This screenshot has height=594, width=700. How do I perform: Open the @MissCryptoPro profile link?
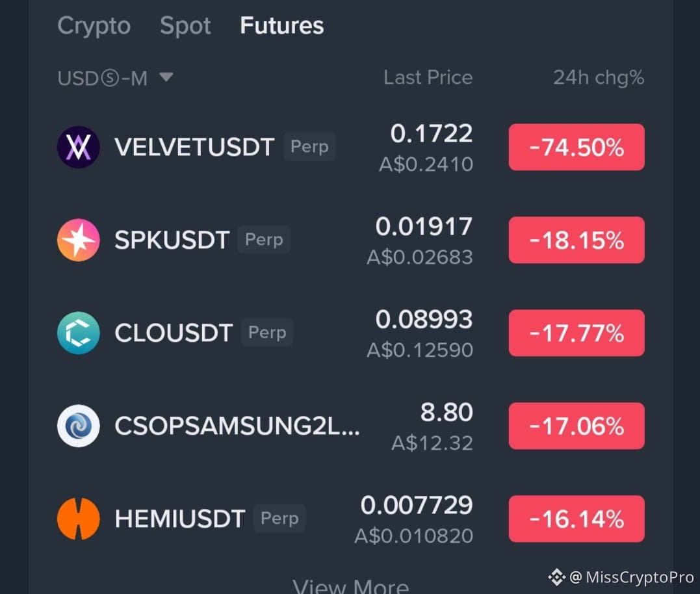[632, 577]
